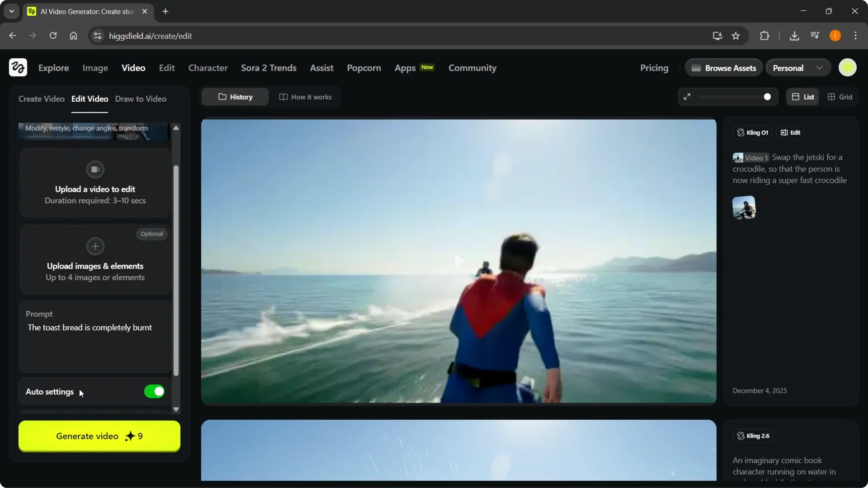Open the browser tab search dropdown

click(x=11, y=11)
